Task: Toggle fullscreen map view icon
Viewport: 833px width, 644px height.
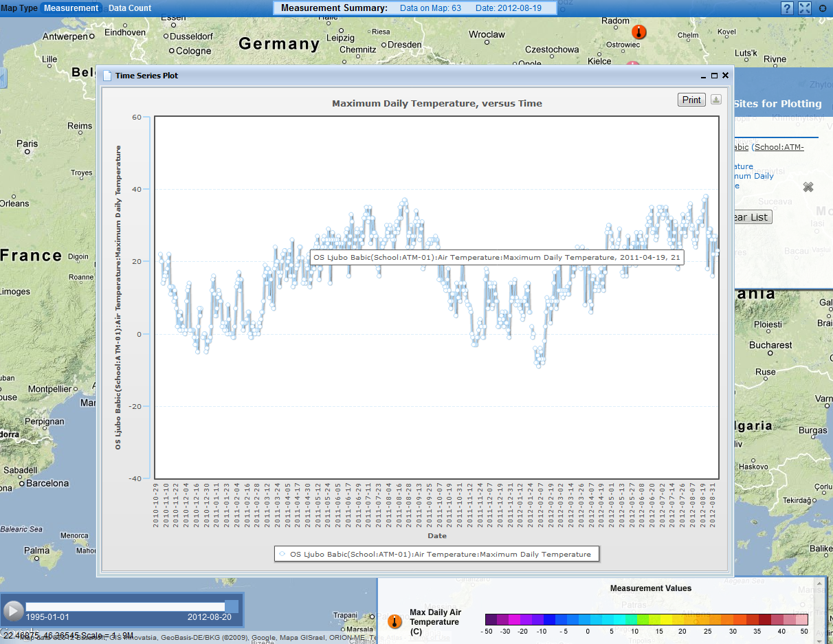Action: (x=805, y=8)
